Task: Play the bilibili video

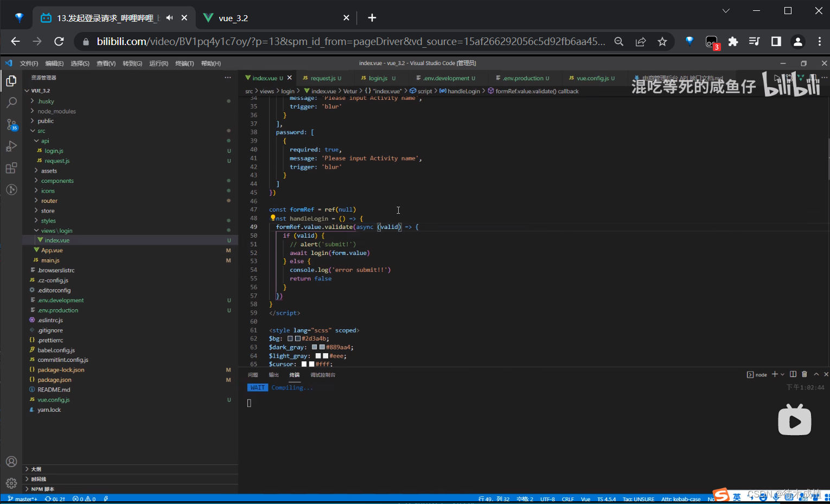Action: pos(795,420)
